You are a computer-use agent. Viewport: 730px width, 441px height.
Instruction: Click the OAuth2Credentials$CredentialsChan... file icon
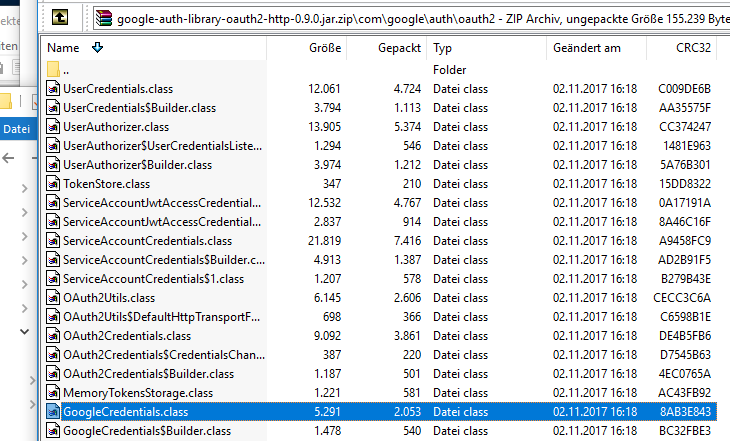pos(53,355)
